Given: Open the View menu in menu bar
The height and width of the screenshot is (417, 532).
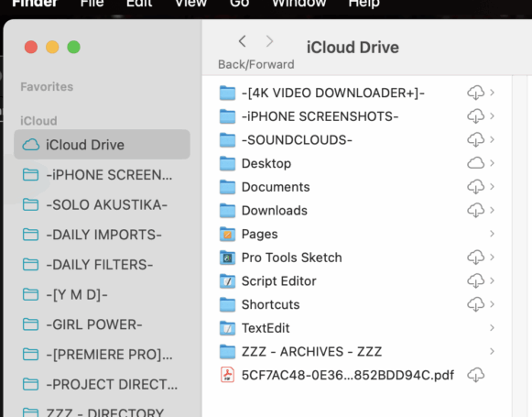Looking at the screenshot, I should click(x=190, y=4).
